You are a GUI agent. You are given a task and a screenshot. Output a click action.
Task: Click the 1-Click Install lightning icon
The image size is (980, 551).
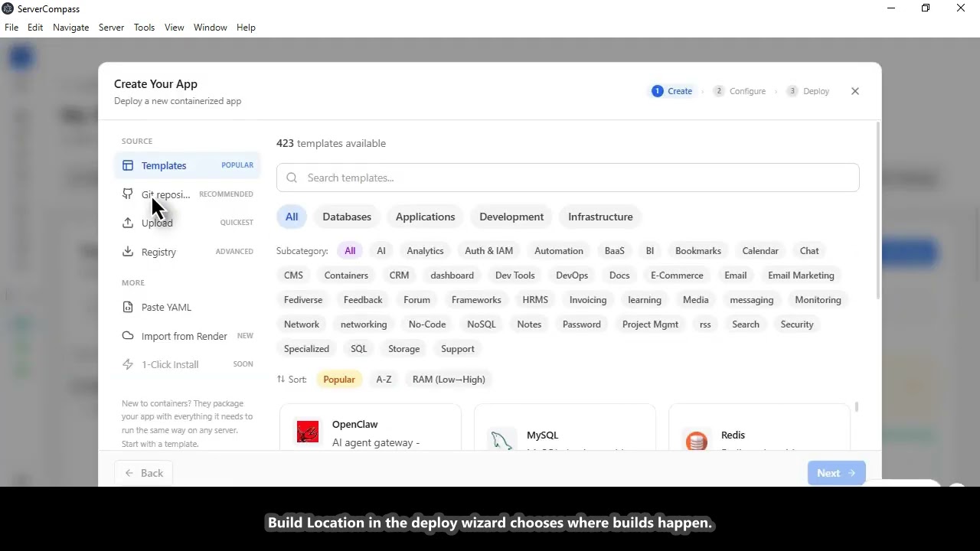coord(127,364)
